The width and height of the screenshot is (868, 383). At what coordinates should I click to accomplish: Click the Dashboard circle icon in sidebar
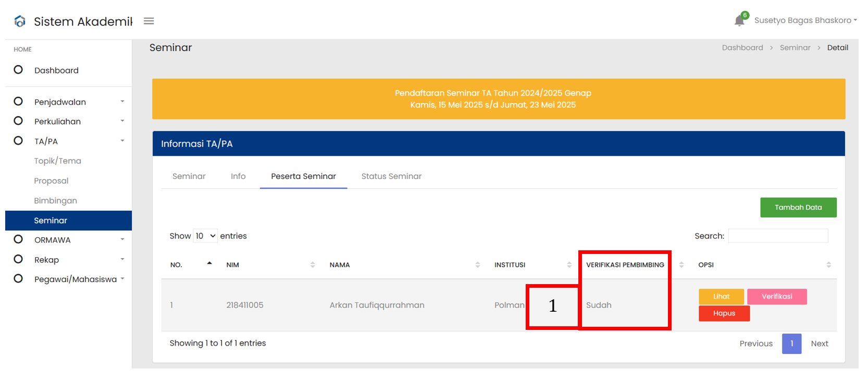[18, 70]
